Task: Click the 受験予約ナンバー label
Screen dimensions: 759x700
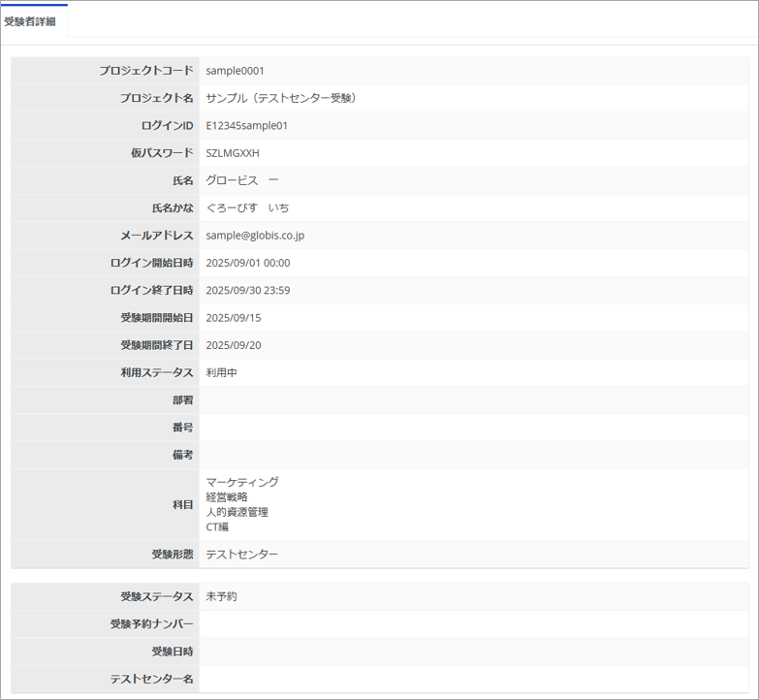Action: pos(151,624)
